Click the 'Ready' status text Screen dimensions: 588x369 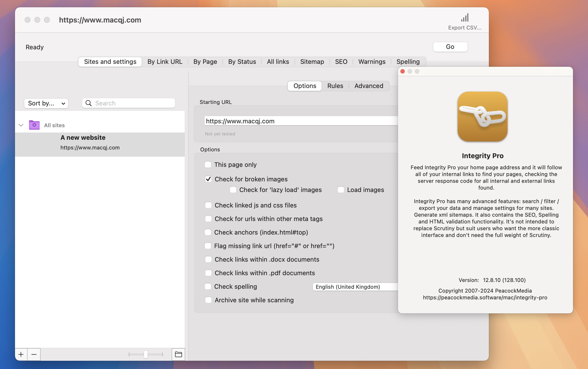pyautogui.click(x=35, y=47)
